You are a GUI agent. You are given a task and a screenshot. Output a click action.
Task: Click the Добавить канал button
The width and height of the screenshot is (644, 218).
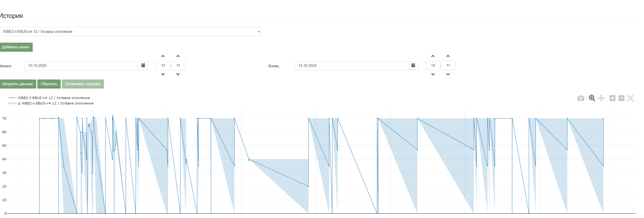(x=16, y=47)
